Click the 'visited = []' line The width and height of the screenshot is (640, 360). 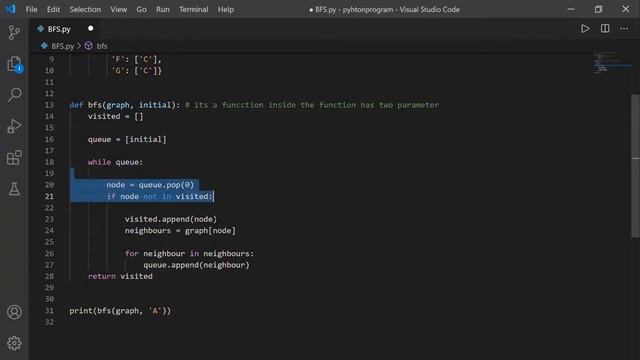(116, 116)
